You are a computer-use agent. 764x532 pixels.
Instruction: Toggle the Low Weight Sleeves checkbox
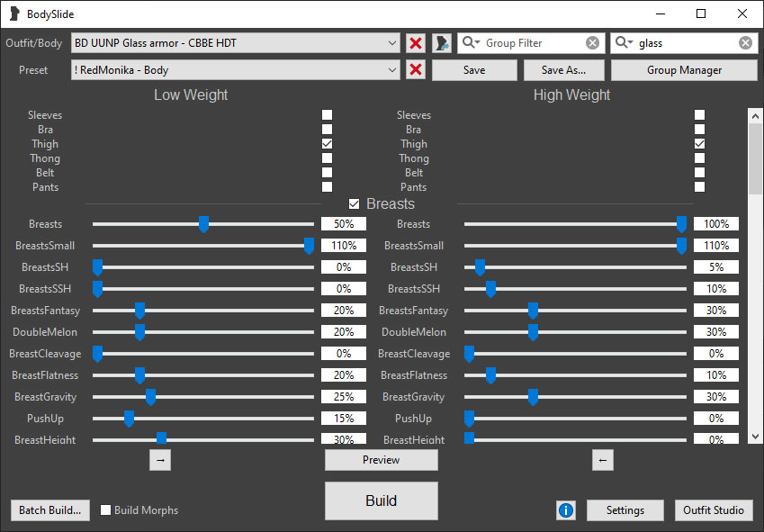pos(327,115)
